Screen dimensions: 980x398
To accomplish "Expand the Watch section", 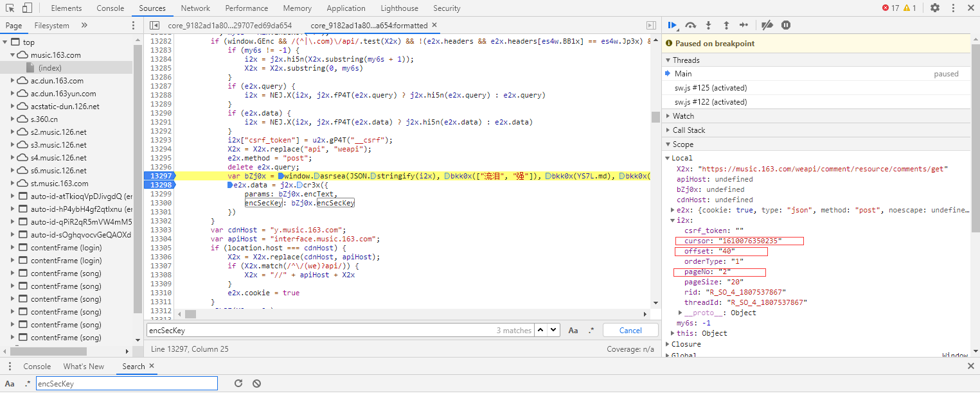I will point(683,116).
